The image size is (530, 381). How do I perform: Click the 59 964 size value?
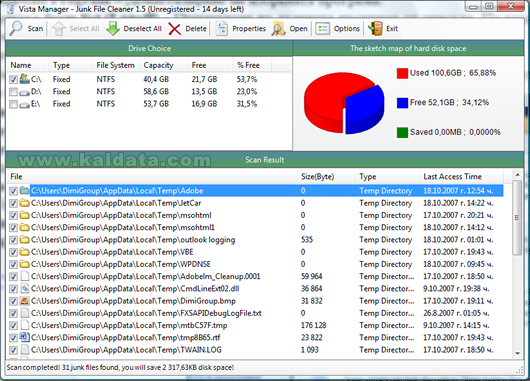312,277
